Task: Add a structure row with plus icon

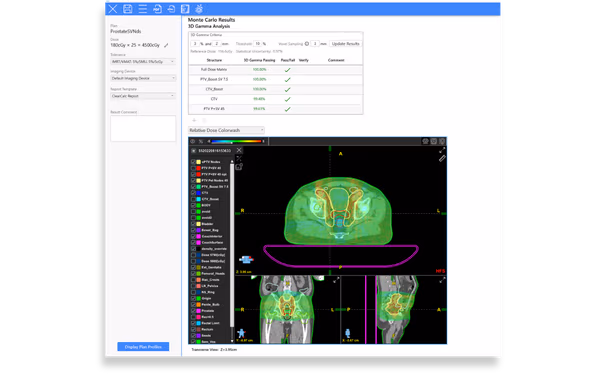Action: pyautogui.click(x=194, y=120)
